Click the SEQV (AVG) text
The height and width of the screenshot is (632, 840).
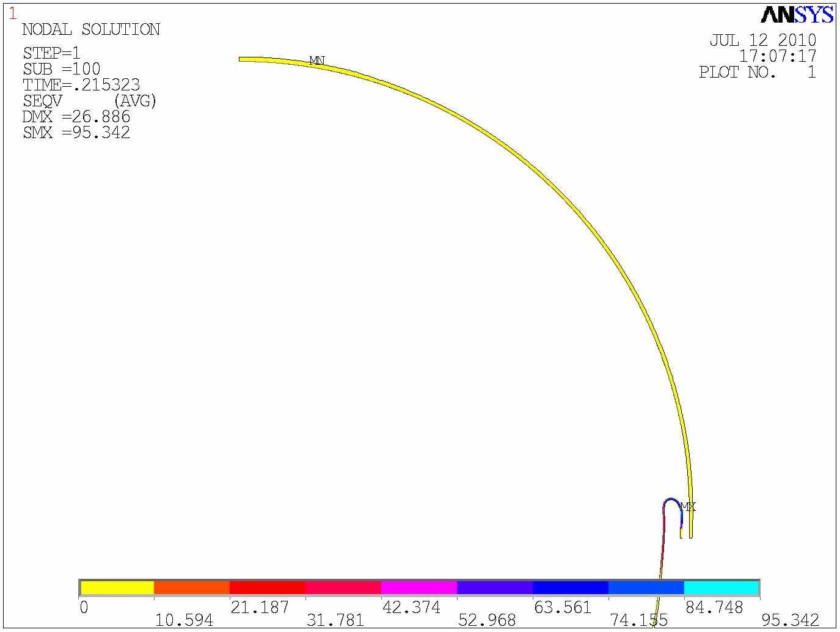90,101
